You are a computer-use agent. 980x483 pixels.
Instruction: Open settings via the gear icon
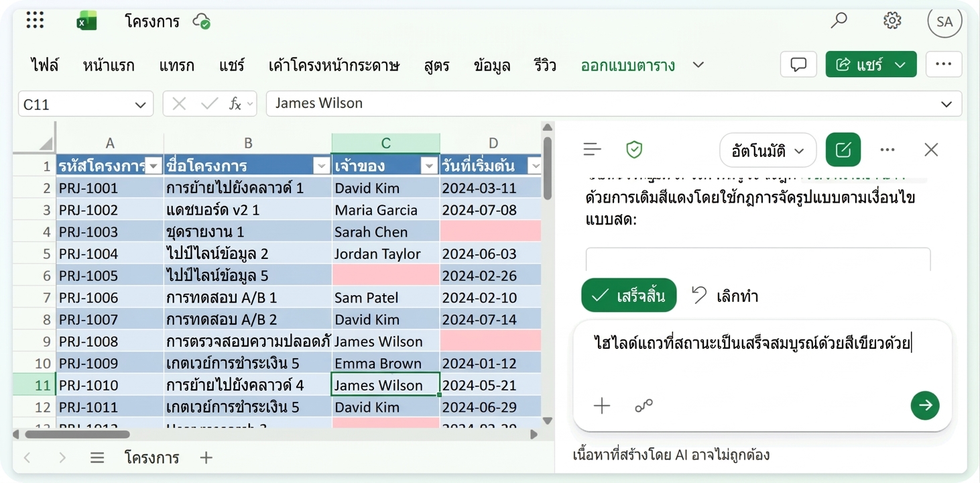[x=892, y=21]
